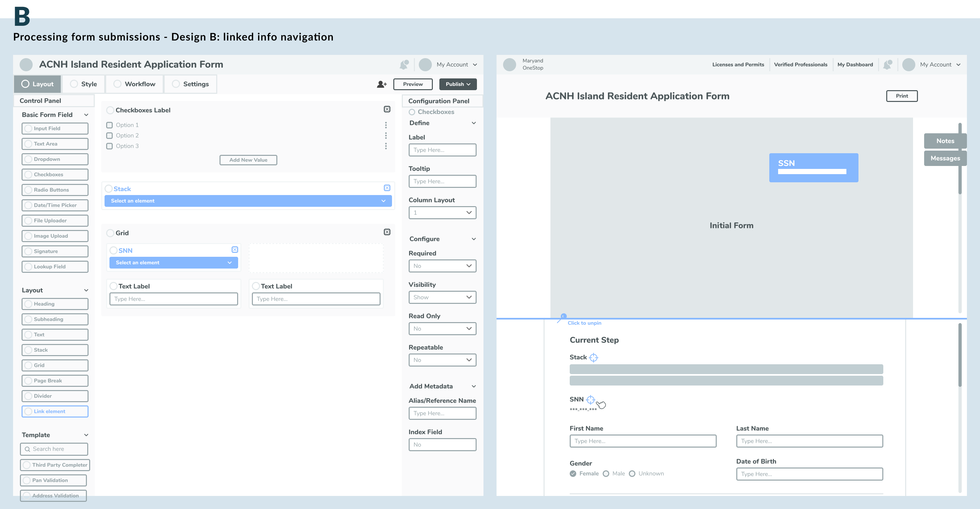Open My Dashboard menu item
Viewport: 980px width, 509px height.
pos(855,65)
